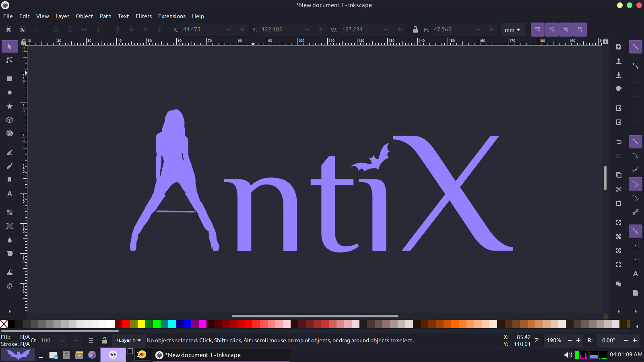The width and height of the screenshot is (644, 362).
Task: Select the Spiral tool
Action: [x=10, y=133]
